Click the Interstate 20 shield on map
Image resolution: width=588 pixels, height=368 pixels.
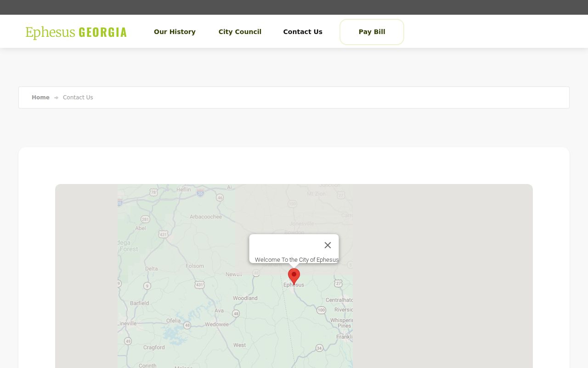coord(200,193)
